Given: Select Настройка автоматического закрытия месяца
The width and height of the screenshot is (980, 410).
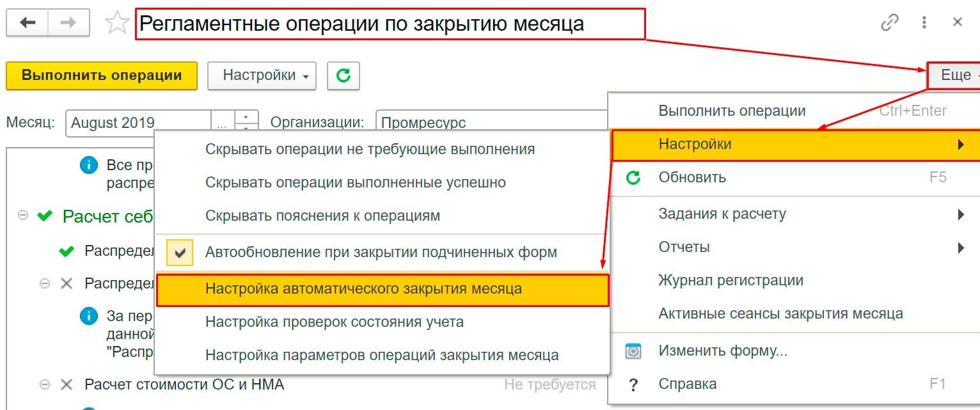Looking at the screenshot, I should click(363, 289).
